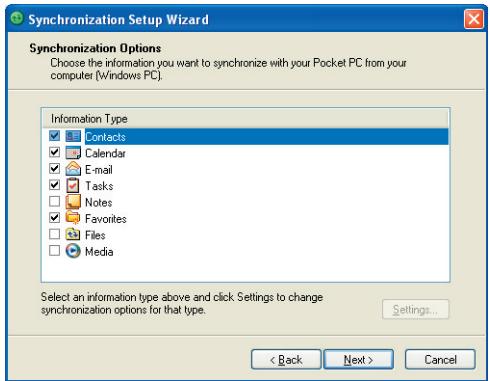Continue the wizard with Next
Image resolution: width=490 pixels, height=381 pixels.
(x=359, y=359)
